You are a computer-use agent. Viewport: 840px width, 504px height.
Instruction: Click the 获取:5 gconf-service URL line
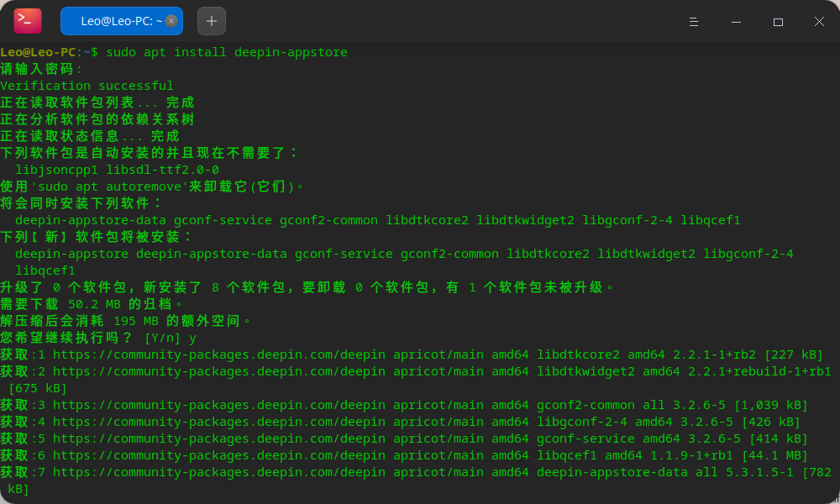[x=404, y=438]
